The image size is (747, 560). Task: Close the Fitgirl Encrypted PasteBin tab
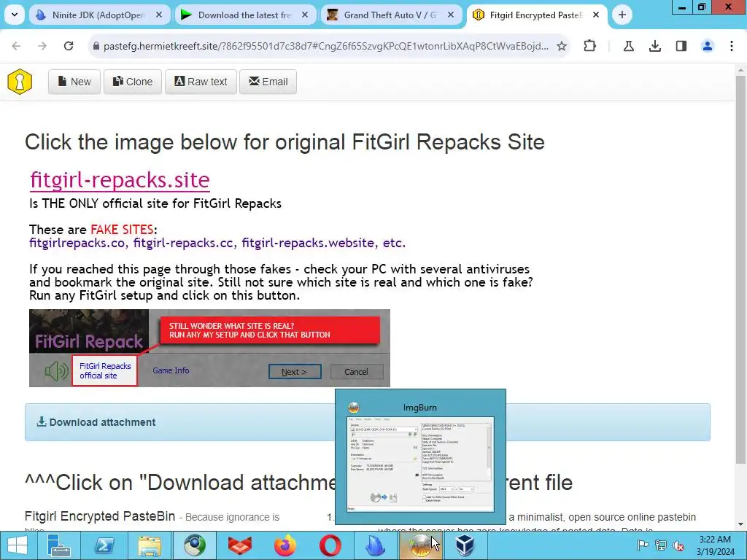[x=596, y=15]
